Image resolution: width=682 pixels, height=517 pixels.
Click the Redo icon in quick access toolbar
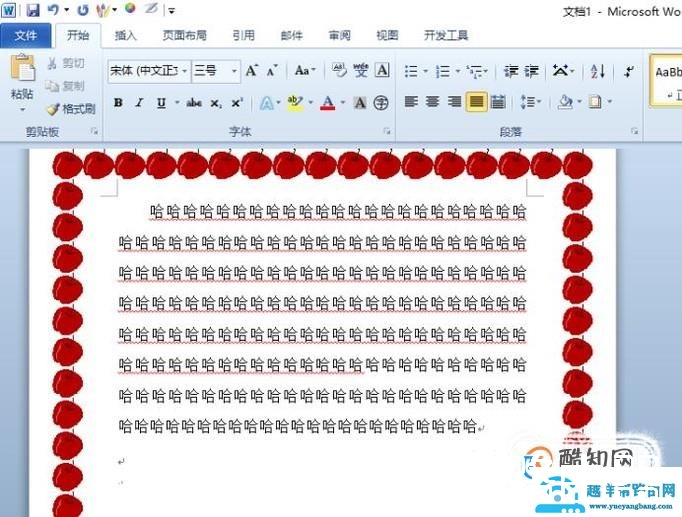pyautogui.click(x=83, y=10)
